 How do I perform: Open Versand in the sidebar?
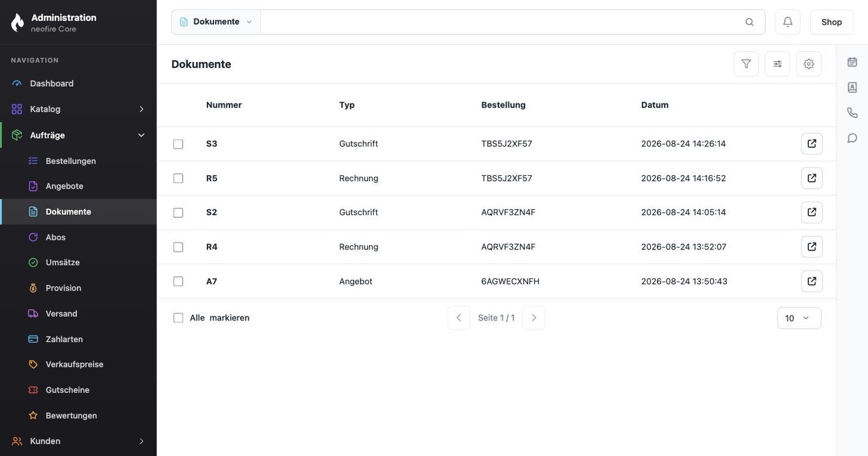pos(78,314)
